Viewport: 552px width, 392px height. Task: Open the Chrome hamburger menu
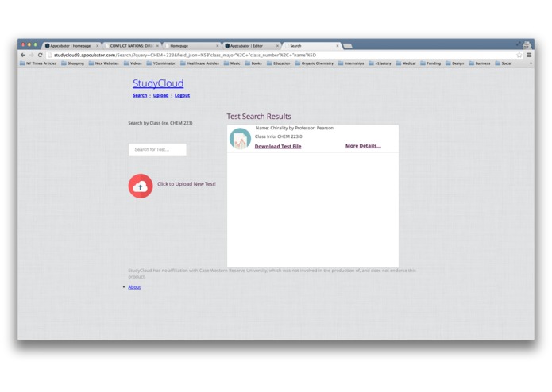pyautogui.click(x=529, y=56)
